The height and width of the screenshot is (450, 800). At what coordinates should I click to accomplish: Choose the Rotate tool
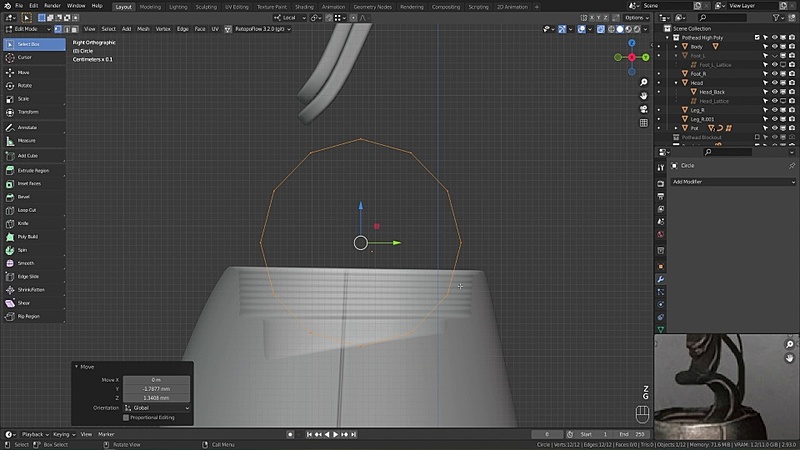click(34, 86)
